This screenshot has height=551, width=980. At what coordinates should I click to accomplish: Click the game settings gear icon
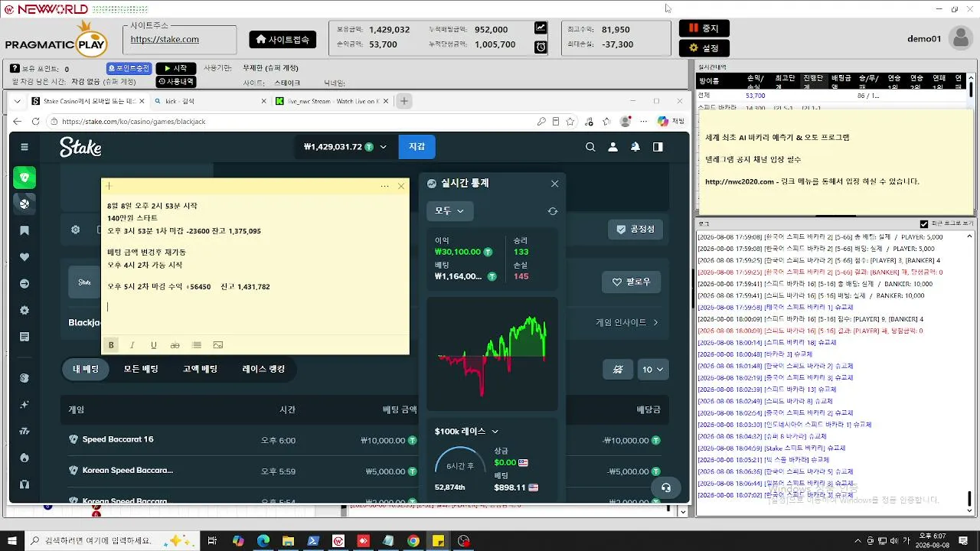(75, 230)
